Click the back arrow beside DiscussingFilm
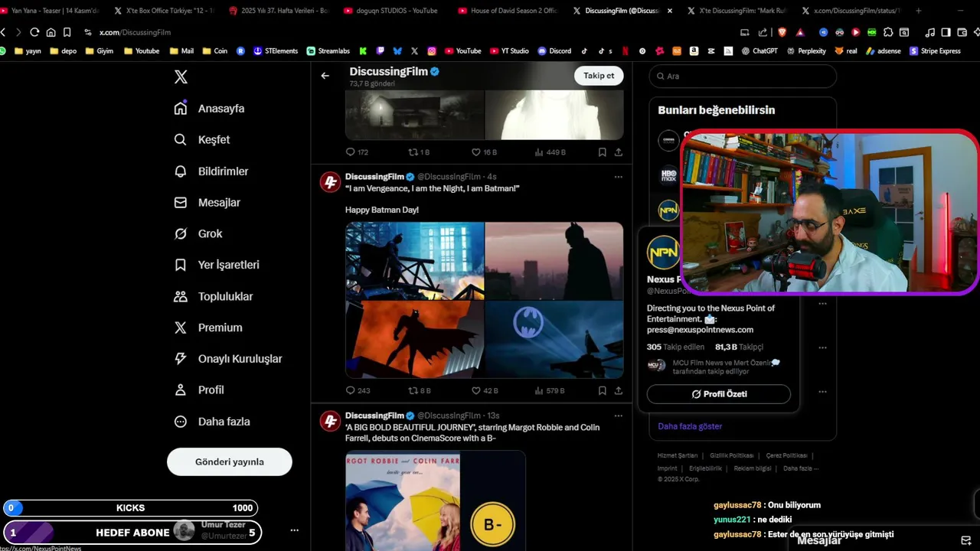 point(325,76)
